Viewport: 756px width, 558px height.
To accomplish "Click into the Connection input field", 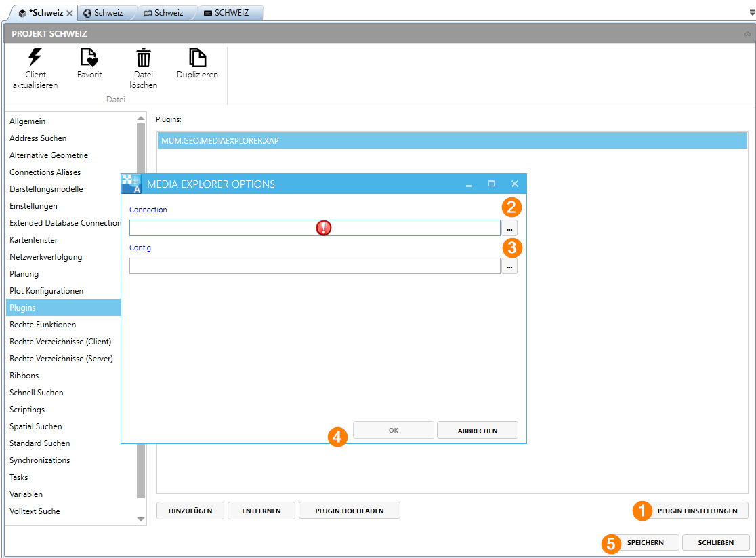I will [314, 228].
